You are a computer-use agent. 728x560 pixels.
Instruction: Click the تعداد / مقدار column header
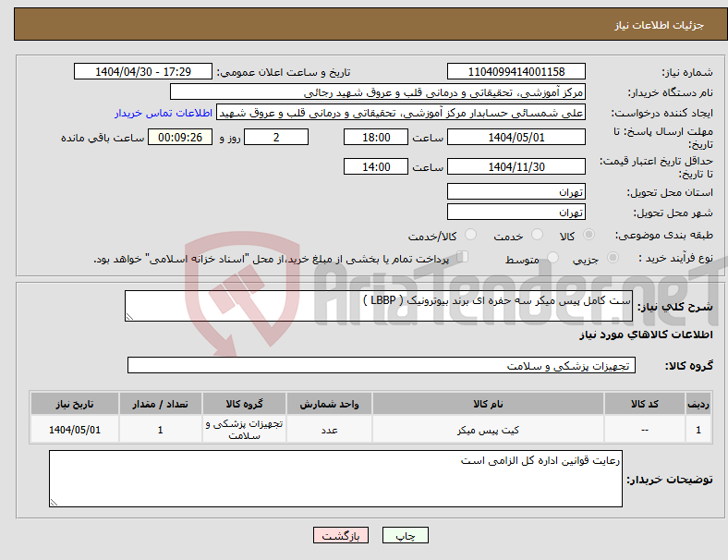point(160,404)
